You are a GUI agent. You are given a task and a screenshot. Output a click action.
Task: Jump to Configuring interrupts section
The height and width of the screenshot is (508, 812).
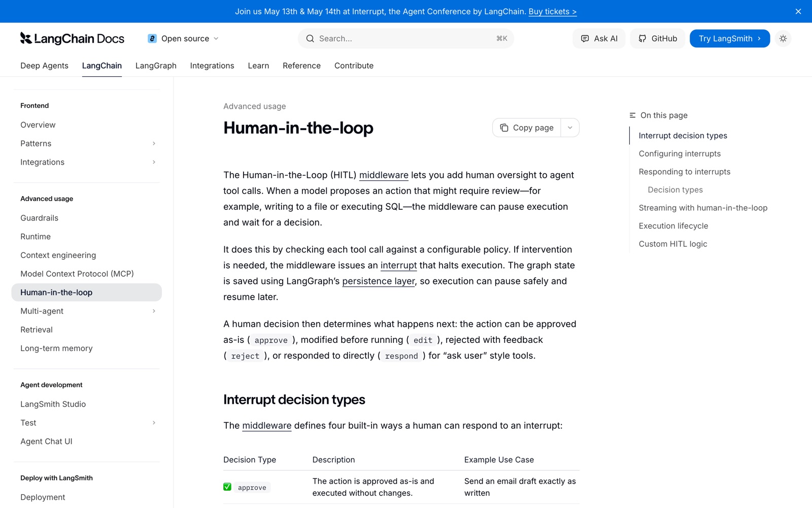click(680, 153)
